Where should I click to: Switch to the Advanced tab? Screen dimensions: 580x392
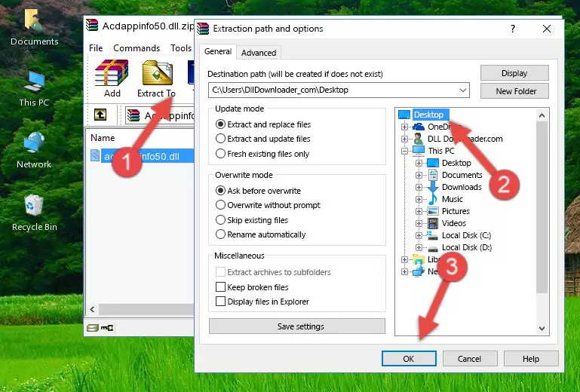[259, 53]
